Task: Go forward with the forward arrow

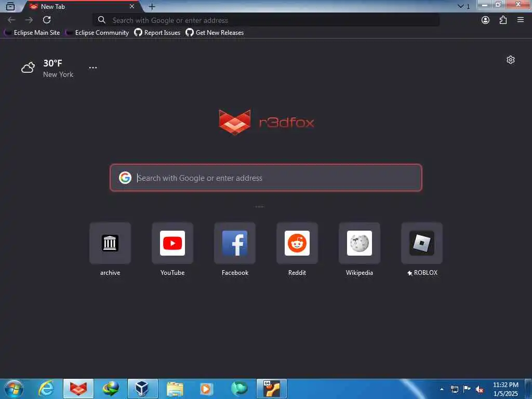Action: (x=29, y=20)
